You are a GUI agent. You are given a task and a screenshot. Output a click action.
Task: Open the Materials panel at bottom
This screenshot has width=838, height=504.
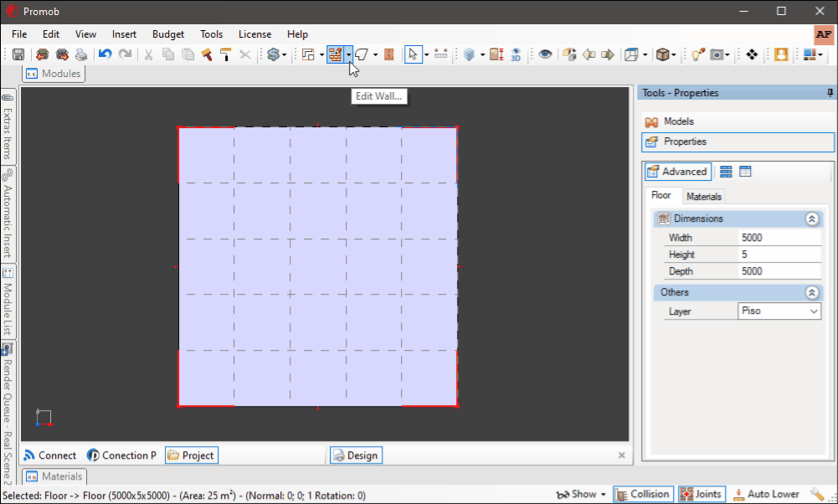[54, 476]
